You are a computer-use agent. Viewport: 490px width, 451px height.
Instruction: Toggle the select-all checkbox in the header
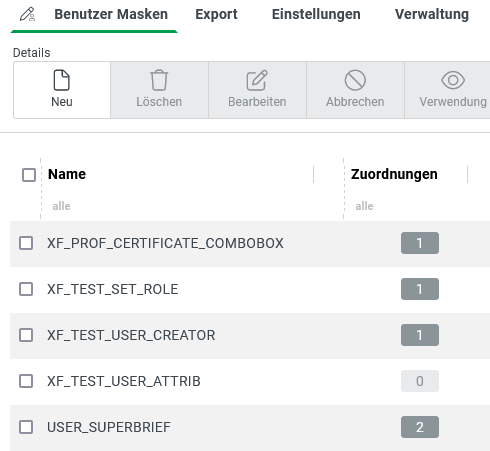[29, 175]
